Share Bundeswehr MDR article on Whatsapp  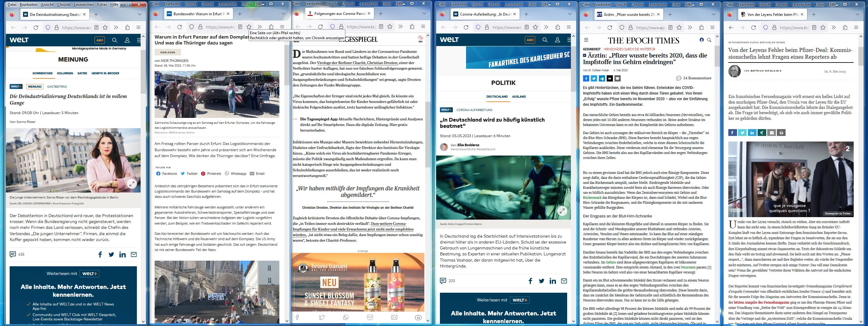pos(236,174)
